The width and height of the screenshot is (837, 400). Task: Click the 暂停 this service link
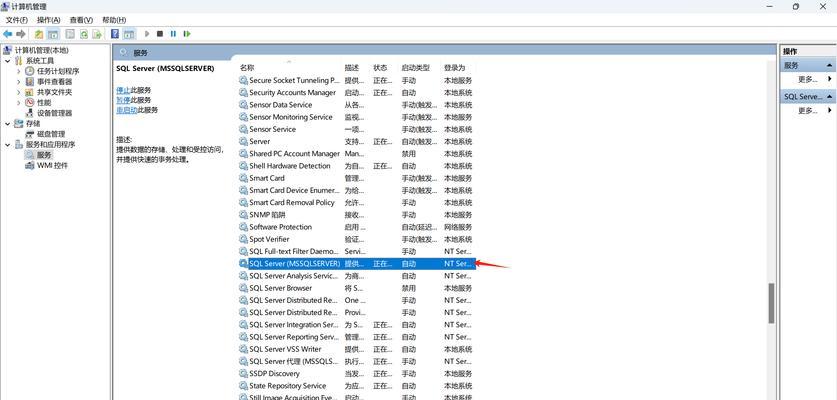click(123, 100)
